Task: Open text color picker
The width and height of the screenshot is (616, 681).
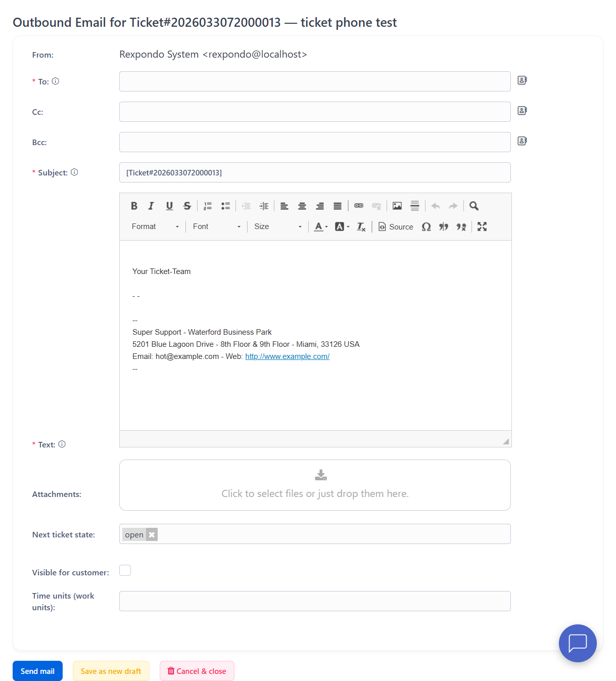Action: pyautogui.click(x=321, y=226)
